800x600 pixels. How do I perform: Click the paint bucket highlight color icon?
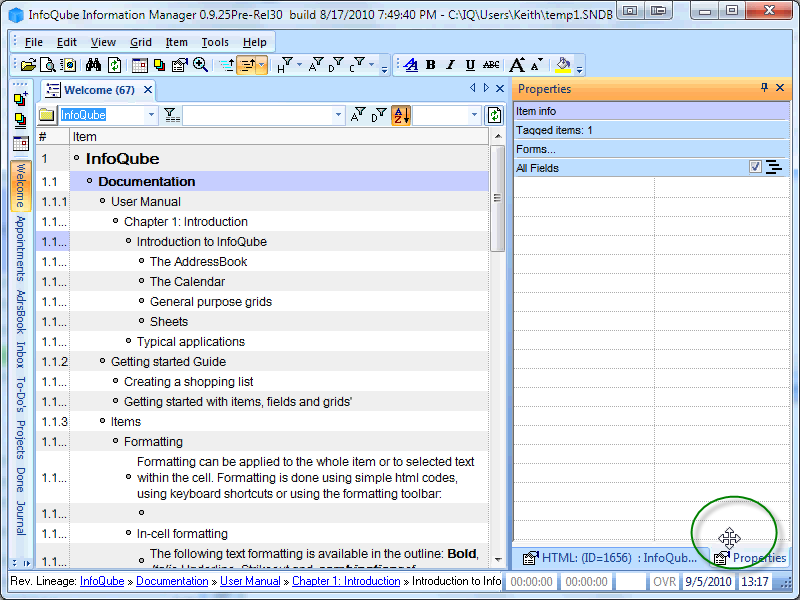coord(563,65)
